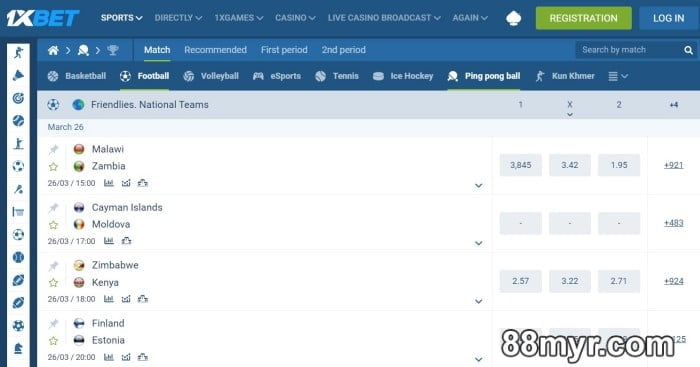
Task: Expand Malawi vs Zambia match details
Action: tap(479, 185)
